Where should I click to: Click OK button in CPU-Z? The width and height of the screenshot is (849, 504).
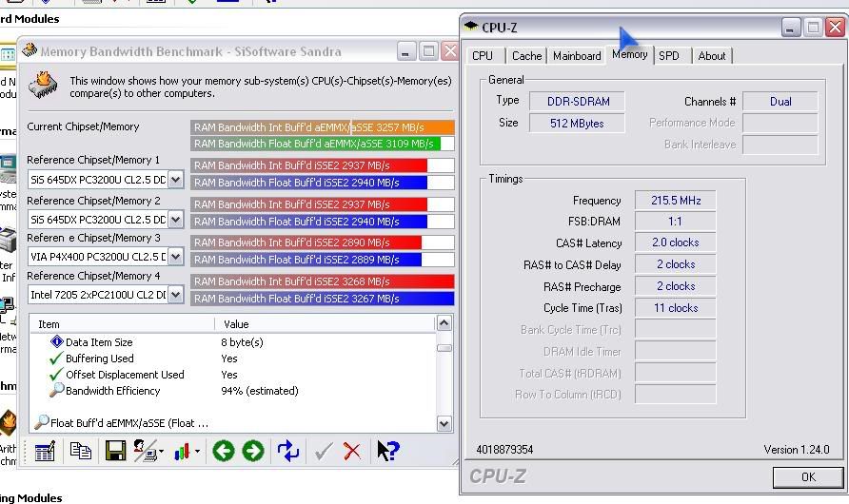pos(808,477)
